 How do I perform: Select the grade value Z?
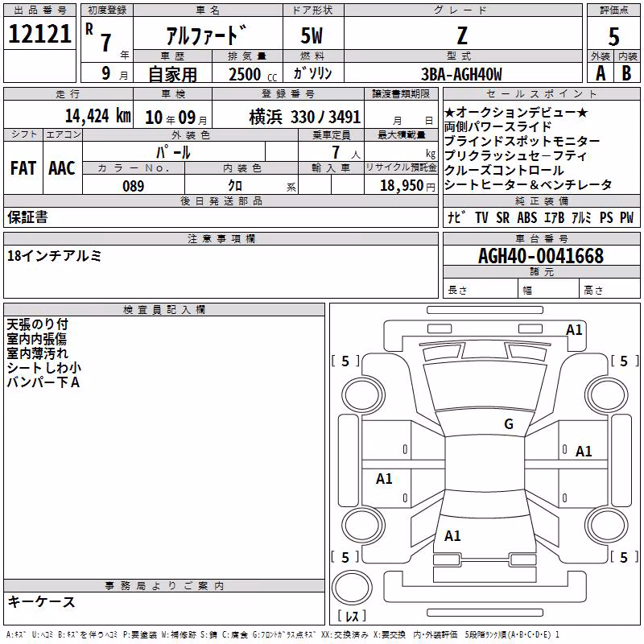coord(462,35)
